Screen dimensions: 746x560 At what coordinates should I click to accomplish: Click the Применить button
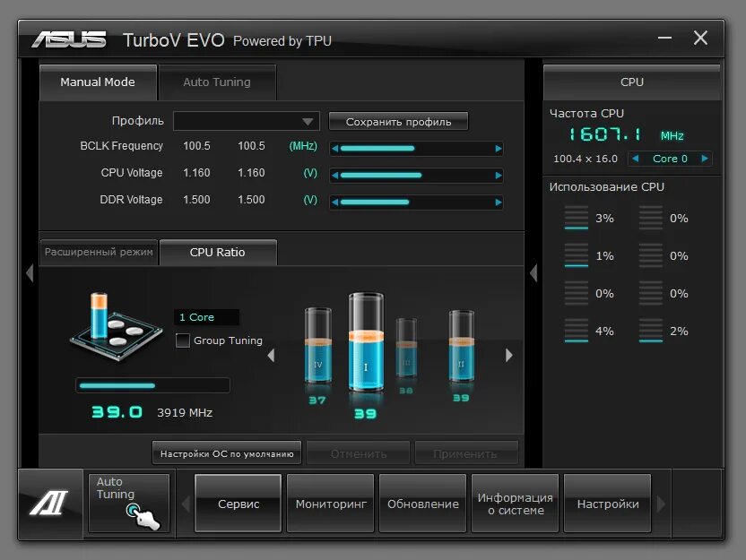[x=465, y=454]
